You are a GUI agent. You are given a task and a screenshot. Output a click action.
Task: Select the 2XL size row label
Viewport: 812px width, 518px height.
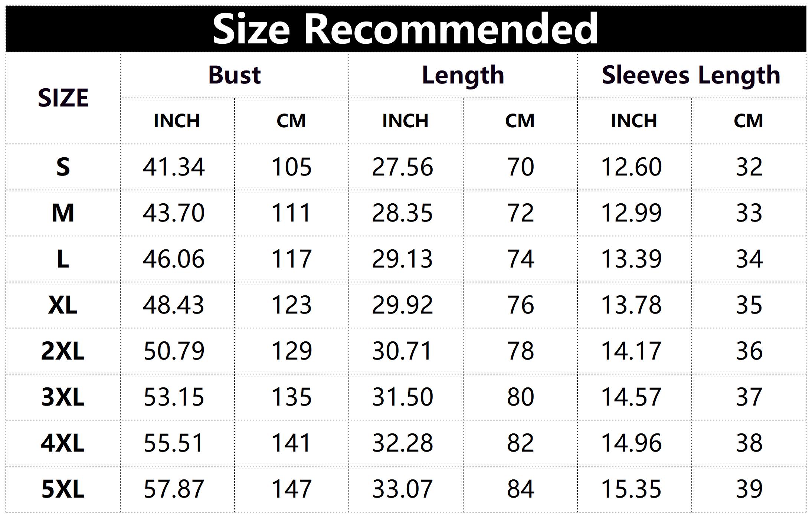pos(63,351)
